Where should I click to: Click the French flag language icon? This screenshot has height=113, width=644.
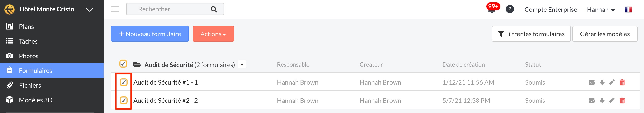(x=628, y=10)
